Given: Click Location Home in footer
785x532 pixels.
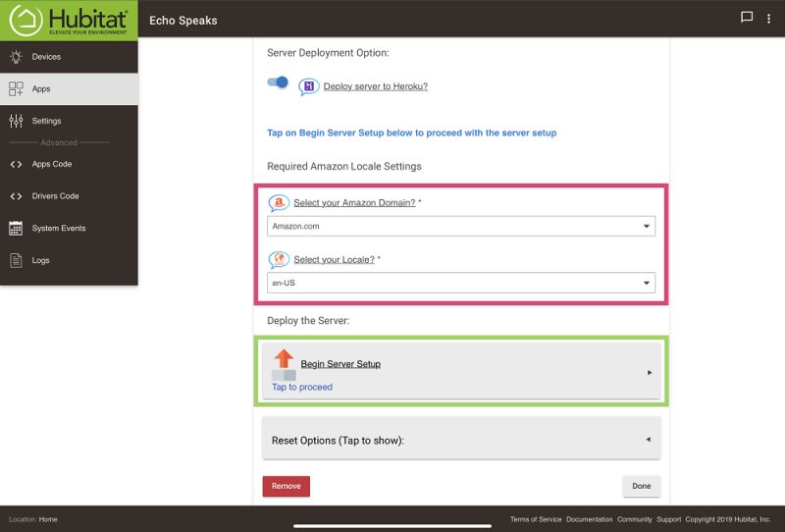Looking at the screenshot, I should tap(33, 519).
